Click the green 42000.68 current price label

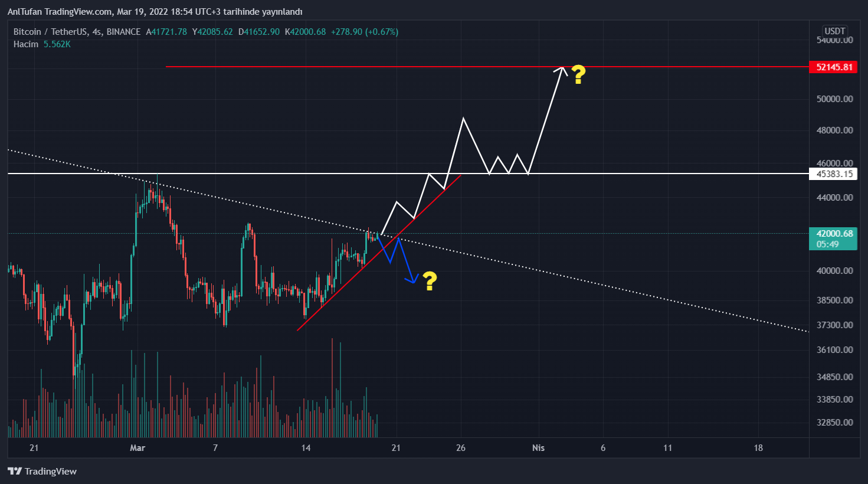click(x=834, y=234)
